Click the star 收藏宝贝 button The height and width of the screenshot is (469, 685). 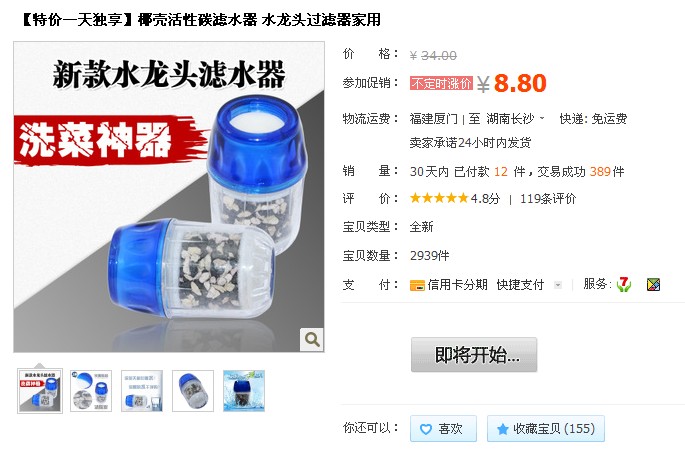point(546,428)
